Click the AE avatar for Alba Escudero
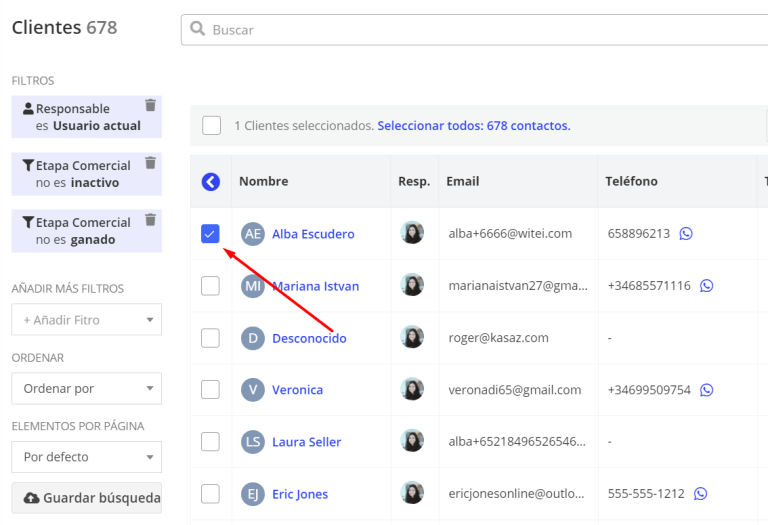768x525 pixels. pos(253,234)
